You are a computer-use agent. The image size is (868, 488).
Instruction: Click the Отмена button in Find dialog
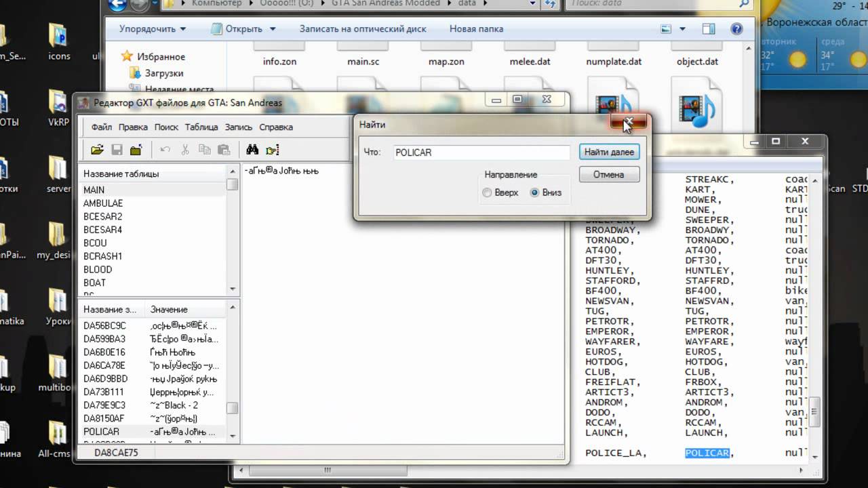tap(609, 174)
